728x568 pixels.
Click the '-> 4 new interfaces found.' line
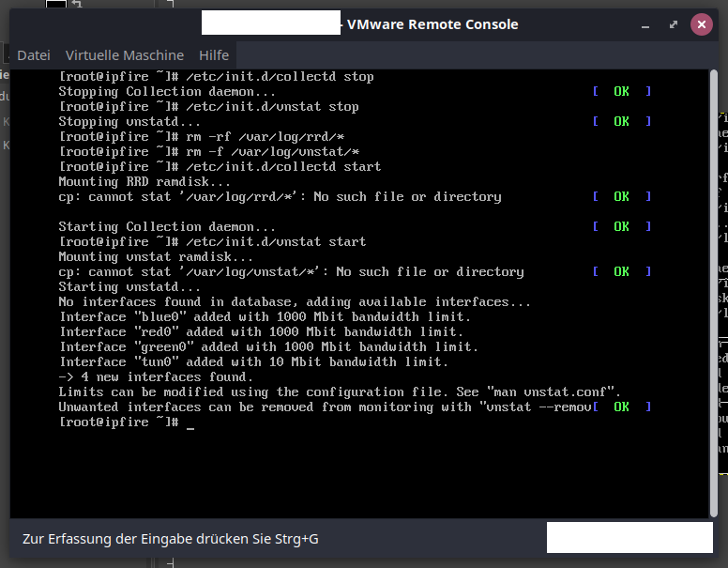156,377
